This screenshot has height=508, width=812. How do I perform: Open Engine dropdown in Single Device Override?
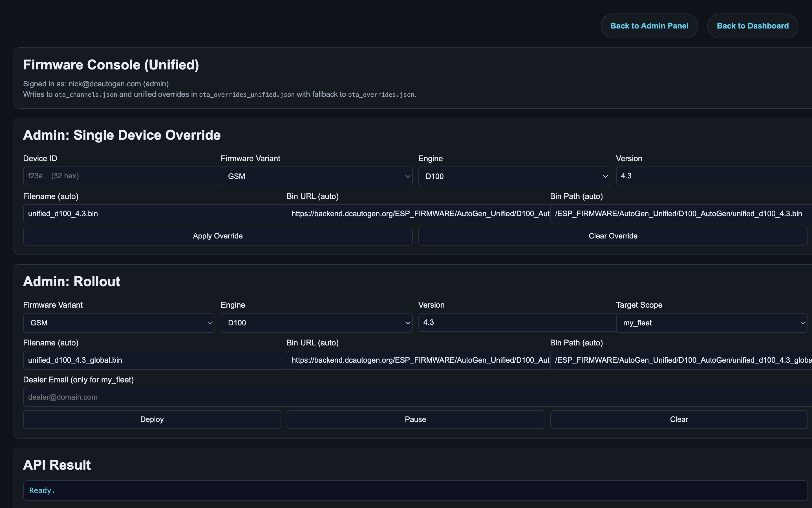coord(514,176)
